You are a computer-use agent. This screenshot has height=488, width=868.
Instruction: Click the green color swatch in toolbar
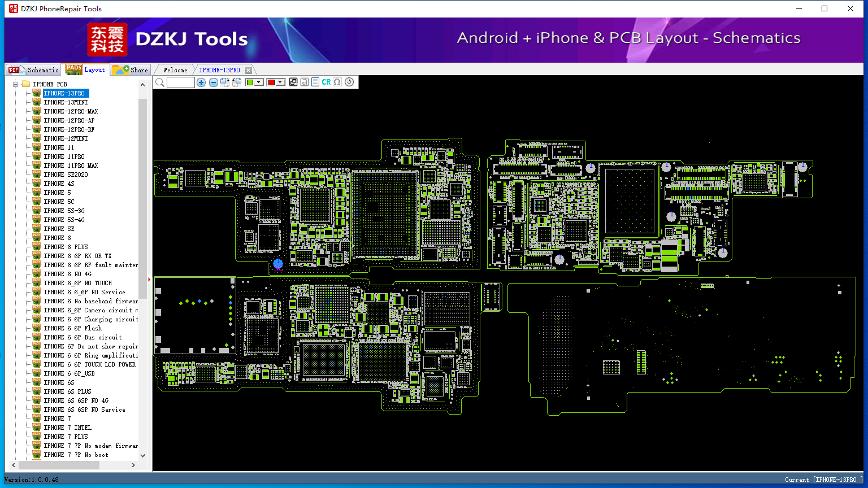pyautogui.click(x=250, y=82)
